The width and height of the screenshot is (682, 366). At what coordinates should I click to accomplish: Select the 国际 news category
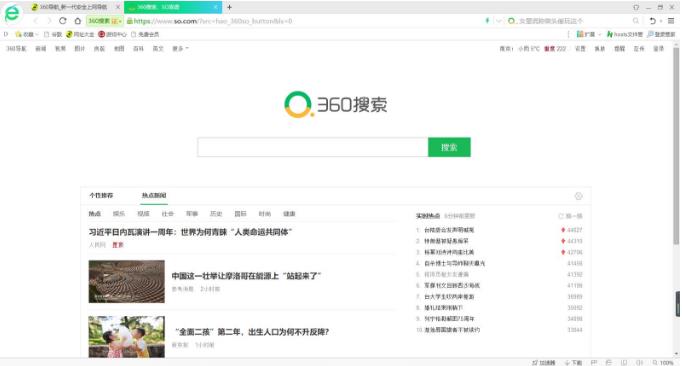[x=241, y=214]
